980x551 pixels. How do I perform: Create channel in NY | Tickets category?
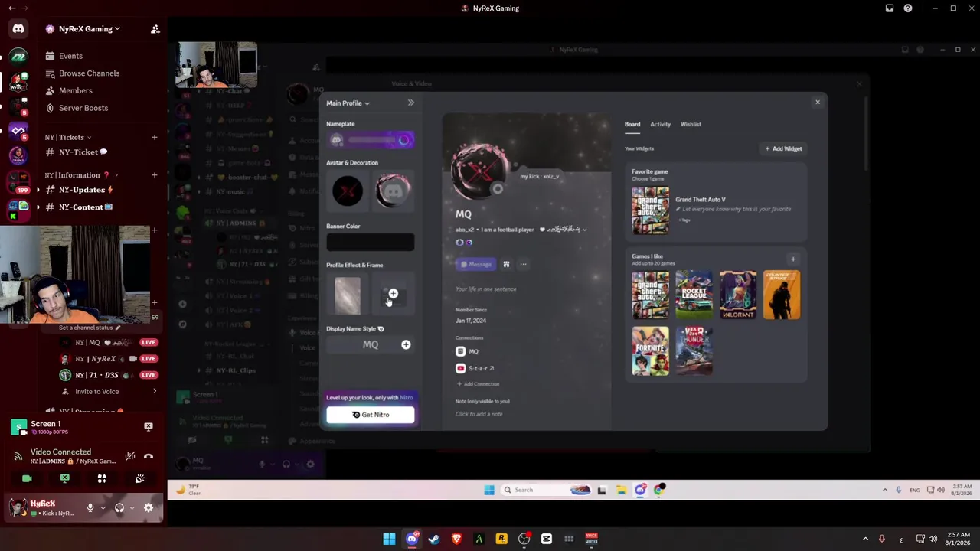tap(154, 138)
